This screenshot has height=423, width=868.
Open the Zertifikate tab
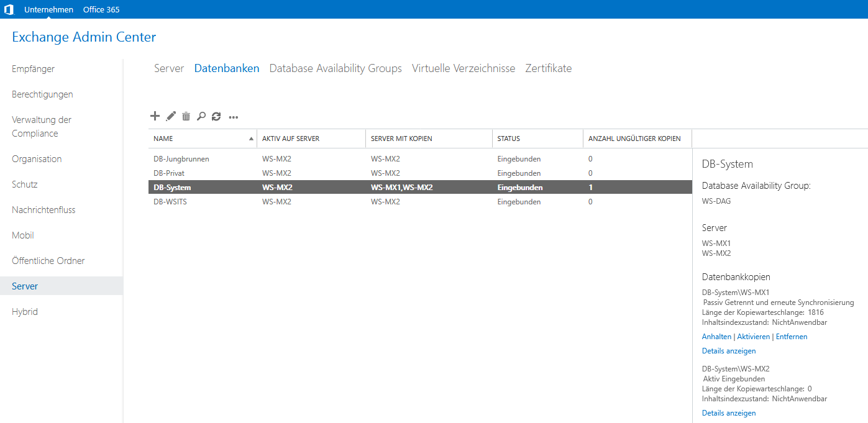click(x=549, y=68)
